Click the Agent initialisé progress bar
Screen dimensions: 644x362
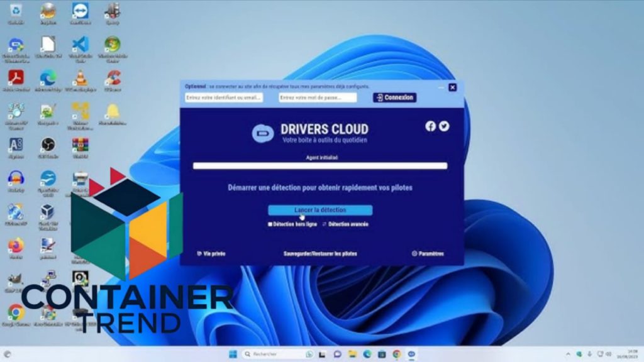(320, 166)
